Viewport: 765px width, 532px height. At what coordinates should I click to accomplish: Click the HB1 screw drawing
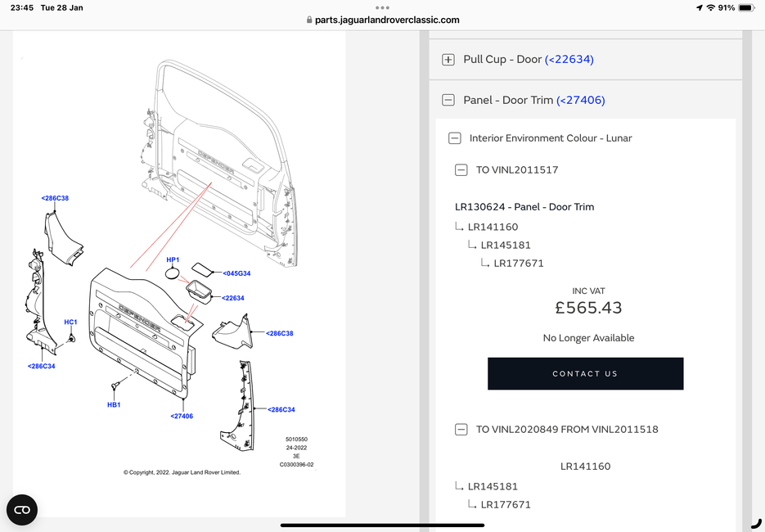click(x=115, y=386)
